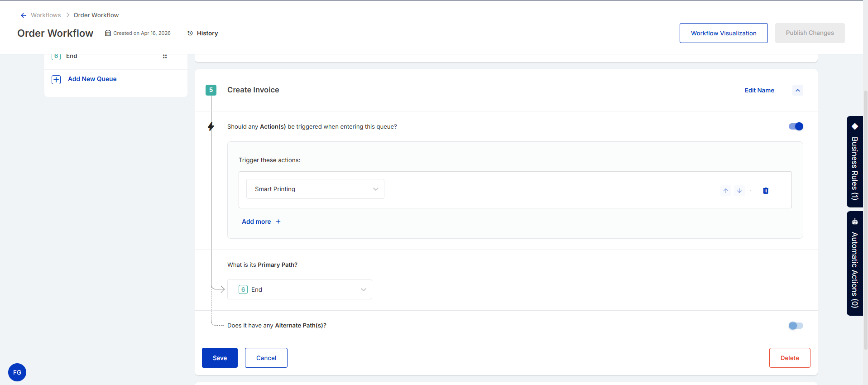This screenshot has width=868, height=385.
Task: Click the Order Workflow breadcrumb text
Action: (96, 15)
